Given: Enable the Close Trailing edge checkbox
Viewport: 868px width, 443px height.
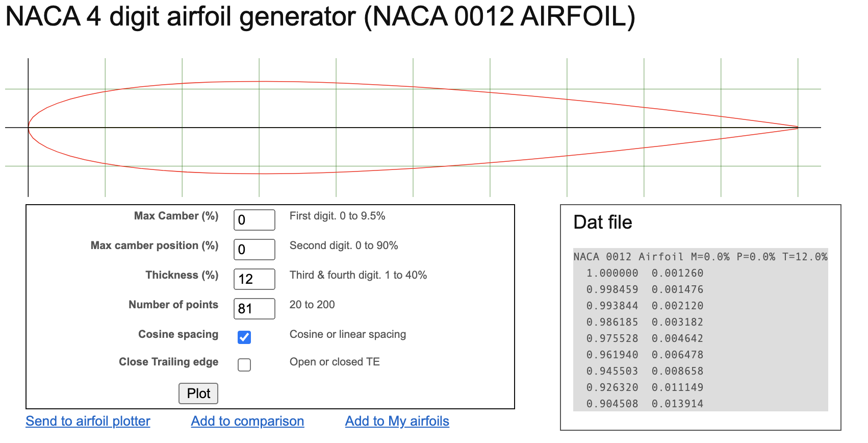Looking at the screenshot, I should pyautogui.click(x=244, y=365).
